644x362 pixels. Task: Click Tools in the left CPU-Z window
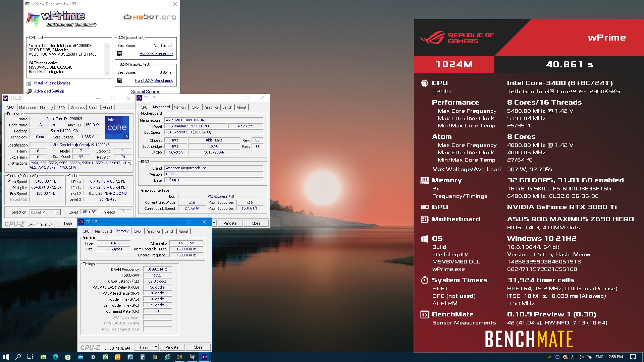[x=68, y=224]
